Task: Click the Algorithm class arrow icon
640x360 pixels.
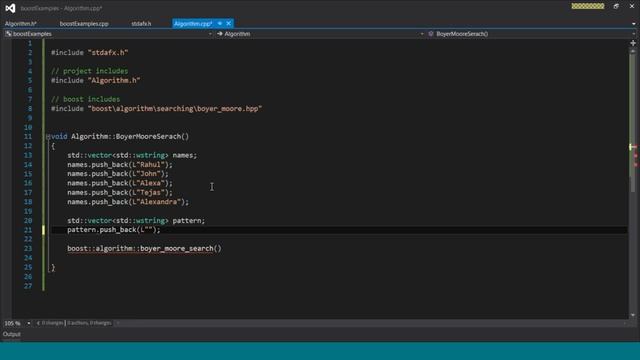Action: [220, 34]
